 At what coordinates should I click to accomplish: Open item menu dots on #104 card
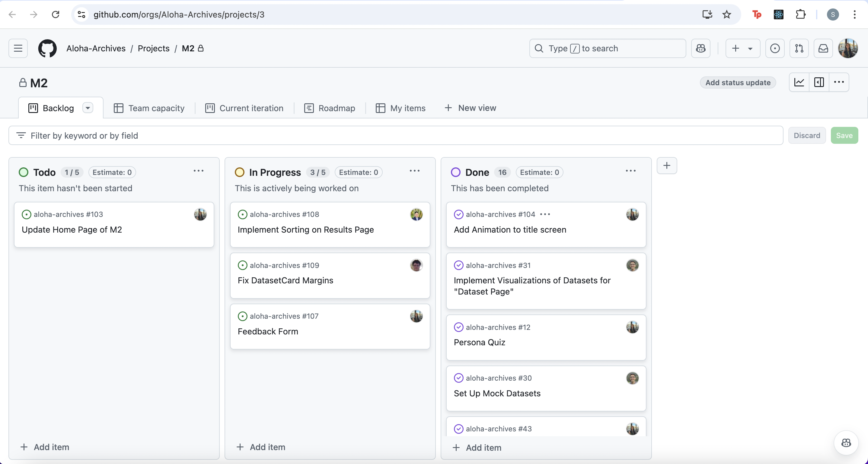[545, 214]
